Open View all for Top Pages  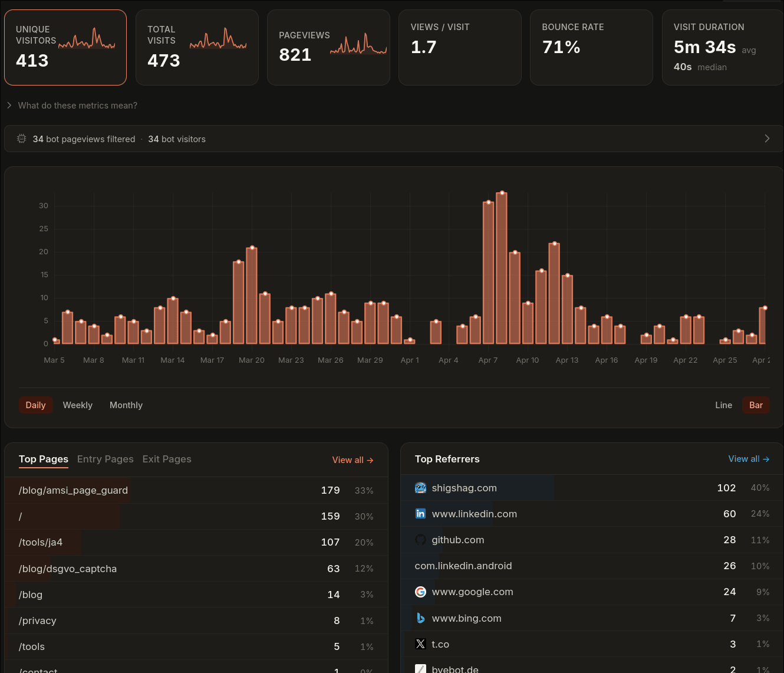click(x=353, y=460)
